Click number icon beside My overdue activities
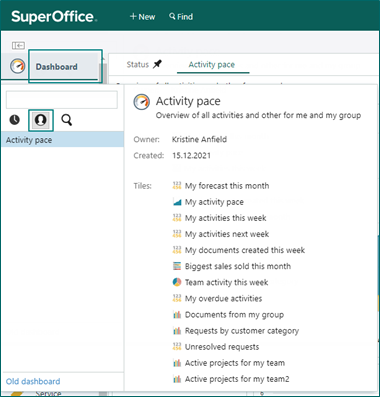 177,298
